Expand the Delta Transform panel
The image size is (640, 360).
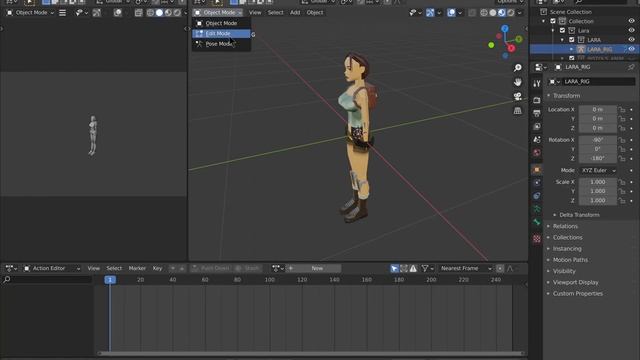click(579, 215)
